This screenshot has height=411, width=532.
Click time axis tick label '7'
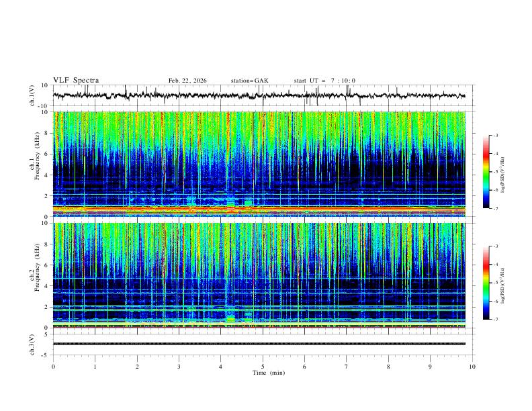347,367
